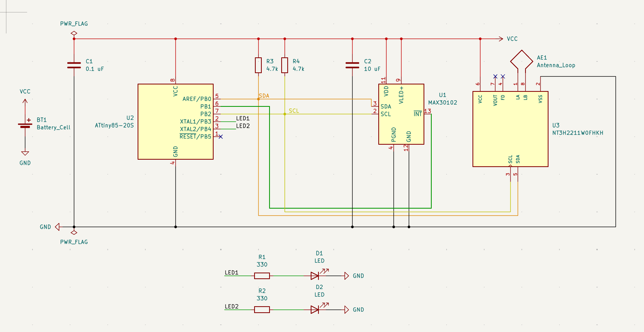Screen dimensions: 644x332
Task: Click the INT pin label on MAX30102
Action: (418, 114)
